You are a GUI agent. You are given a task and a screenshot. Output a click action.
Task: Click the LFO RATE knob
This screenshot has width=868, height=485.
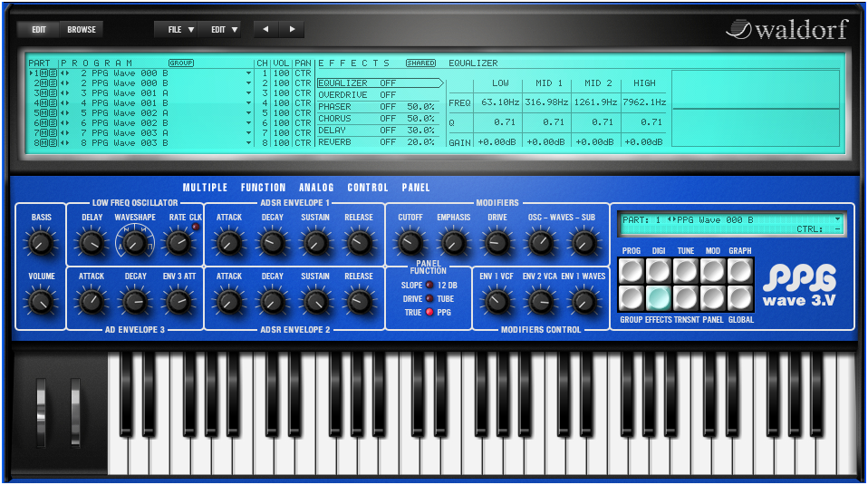tap(178, 243)
